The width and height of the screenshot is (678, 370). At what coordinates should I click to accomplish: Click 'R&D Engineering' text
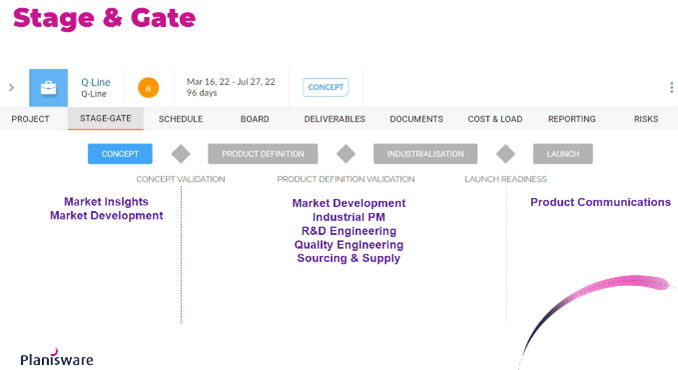coord(349,231)
